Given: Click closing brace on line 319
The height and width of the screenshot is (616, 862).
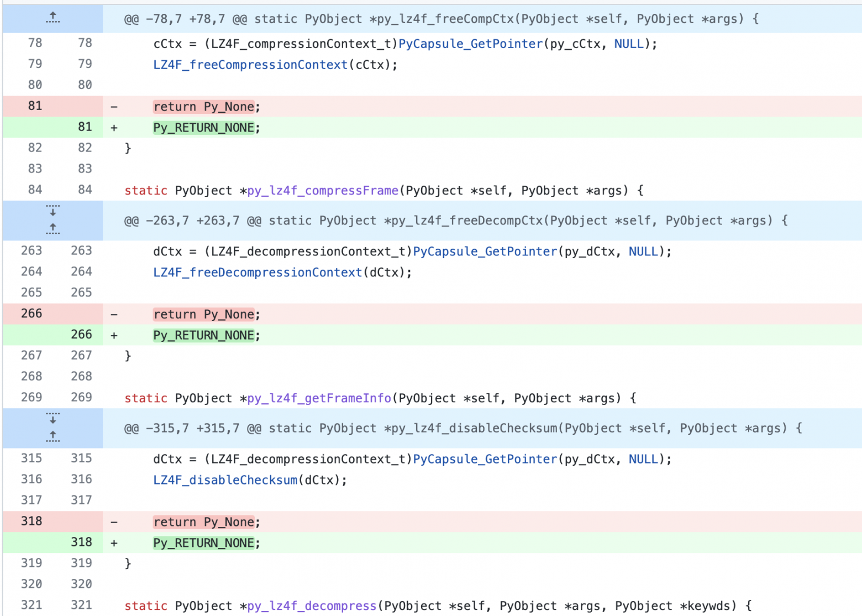Looking at the screenshot, I should tap(128, 564).
